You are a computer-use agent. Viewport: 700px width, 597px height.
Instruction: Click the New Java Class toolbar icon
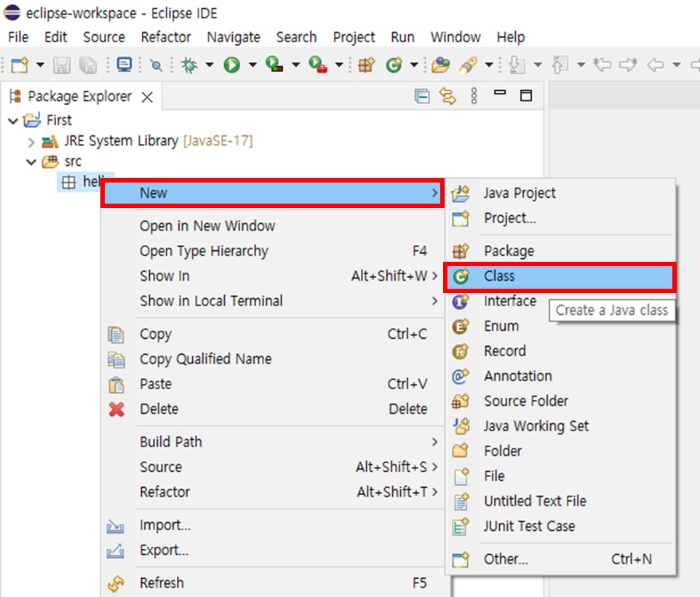[394, 65]
